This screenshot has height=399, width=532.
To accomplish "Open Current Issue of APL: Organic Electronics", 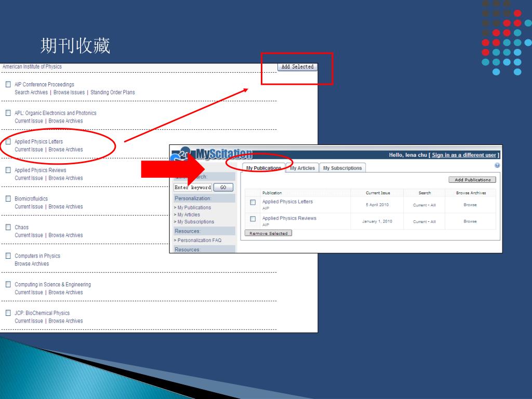I will tap(29, 121).
